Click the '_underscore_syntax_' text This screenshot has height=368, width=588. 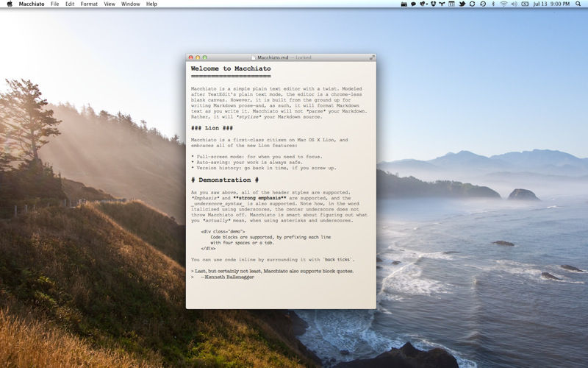(x=217, y=204)
